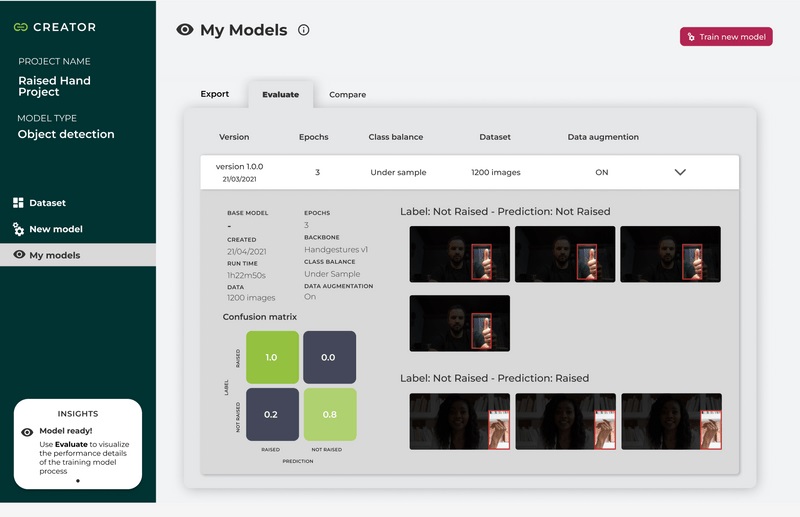Viewport: 800px width, 517px height.
Task: Click the Version column header
Action: coord(234,137)
